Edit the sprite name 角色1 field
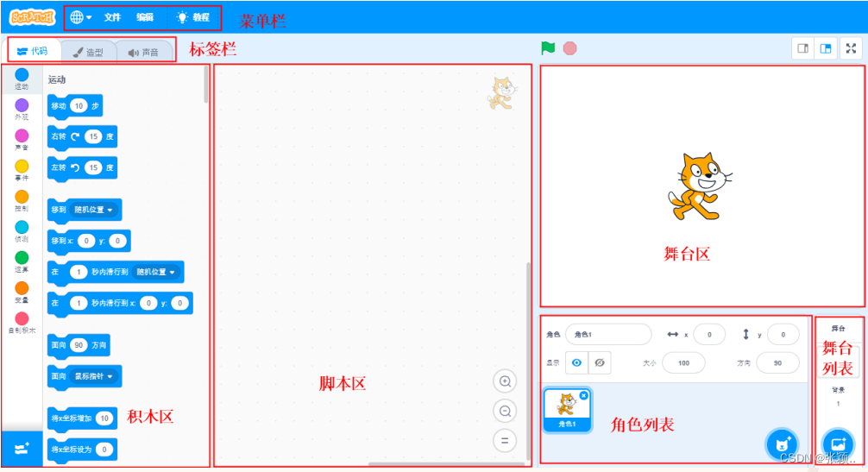Screen dimensions: 868x472 point(608,334)
